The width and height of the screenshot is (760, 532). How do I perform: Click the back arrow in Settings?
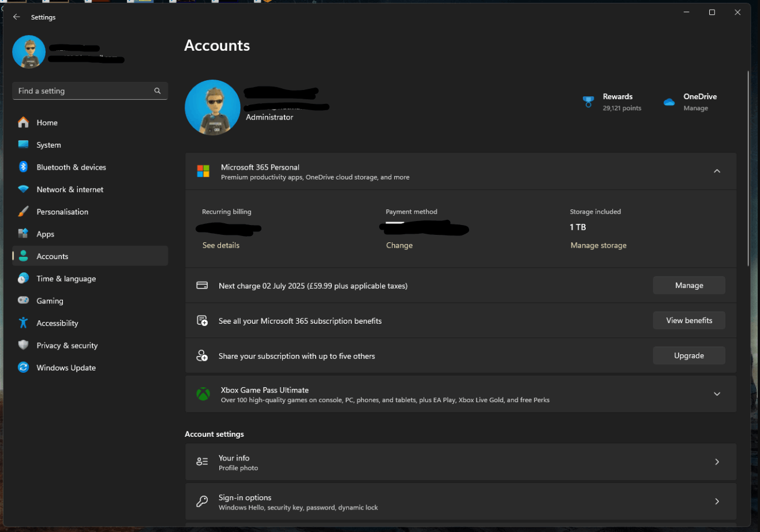tap(17, 17)
